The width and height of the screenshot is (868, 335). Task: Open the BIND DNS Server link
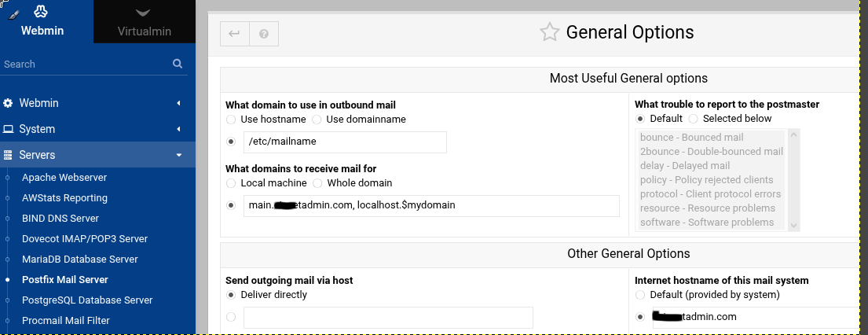(60, 219)
